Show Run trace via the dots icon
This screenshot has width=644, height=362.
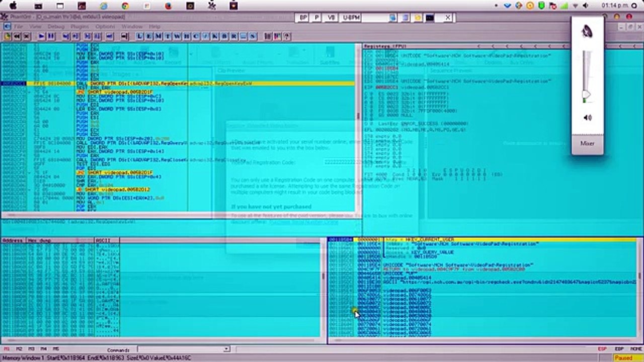pos(243,36)
